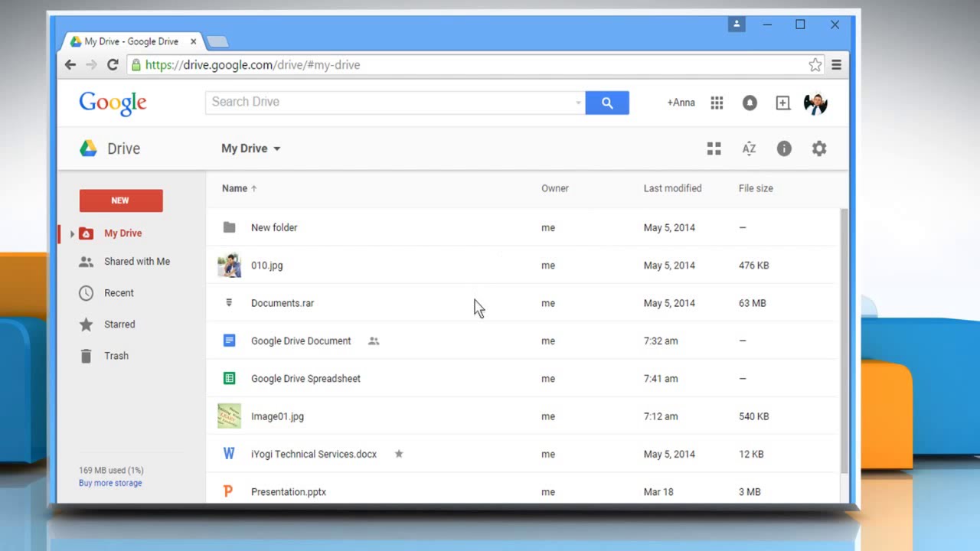Click the Chrome user profile icon in the title bar

tap(737, 24)
